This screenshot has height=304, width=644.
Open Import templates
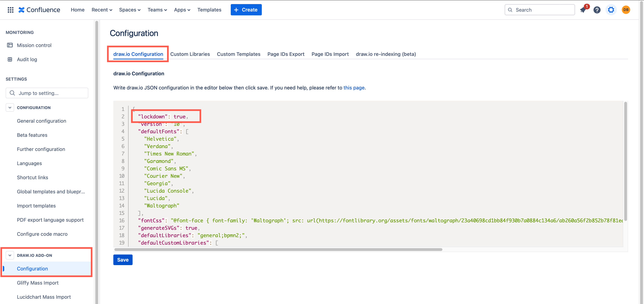(x=36, y=206)
